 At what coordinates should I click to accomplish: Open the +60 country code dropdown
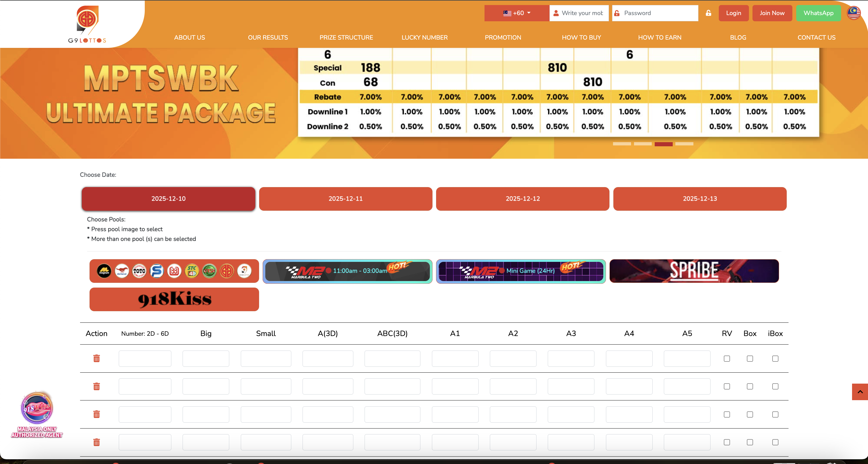pos(516,13)
